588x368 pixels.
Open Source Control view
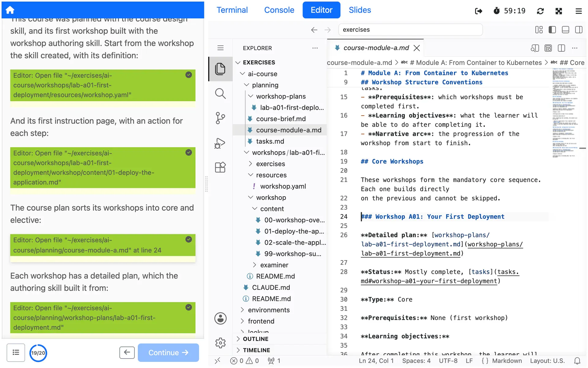[x=220, y=118]
